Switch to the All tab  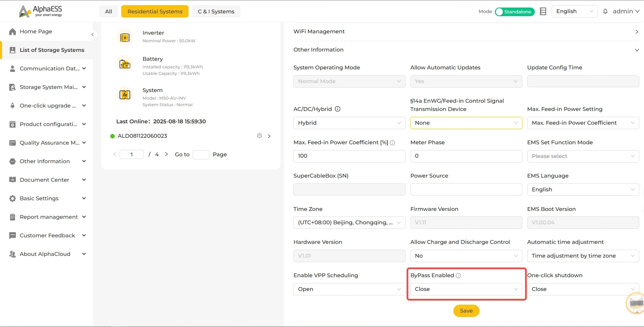109,11
